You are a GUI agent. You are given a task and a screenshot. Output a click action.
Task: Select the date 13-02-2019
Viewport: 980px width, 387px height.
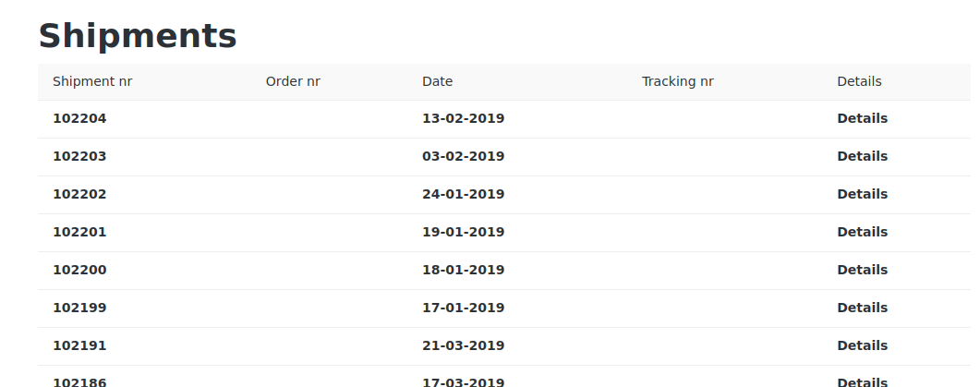[x=463, y=119]
